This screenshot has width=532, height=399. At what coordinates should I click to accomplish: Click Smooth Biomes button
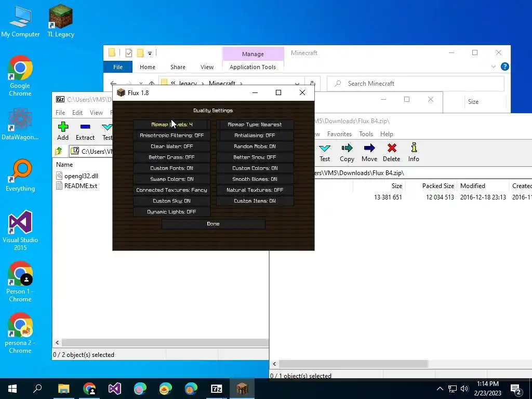pyautogui.click(x=255, y=179)
